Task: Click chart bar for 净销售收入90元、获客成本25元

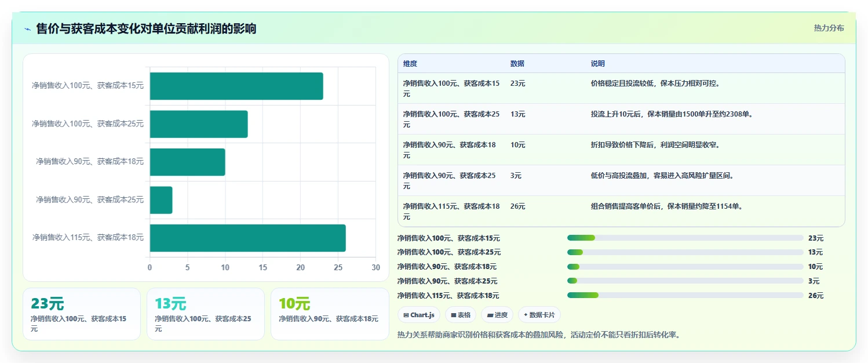Action: click(161, 200)
